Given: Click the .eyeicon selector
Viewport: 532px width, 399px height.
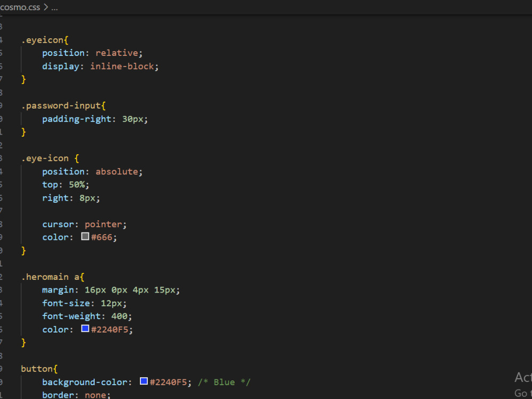Looking at the screenshot, I should point(45,40).
